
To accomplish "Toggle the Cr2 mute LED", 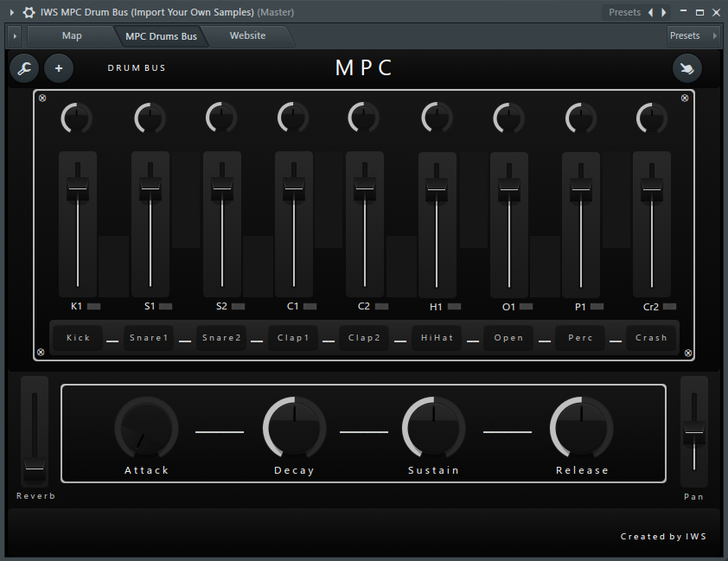I will pyautogui.click(x=669, y=306).
